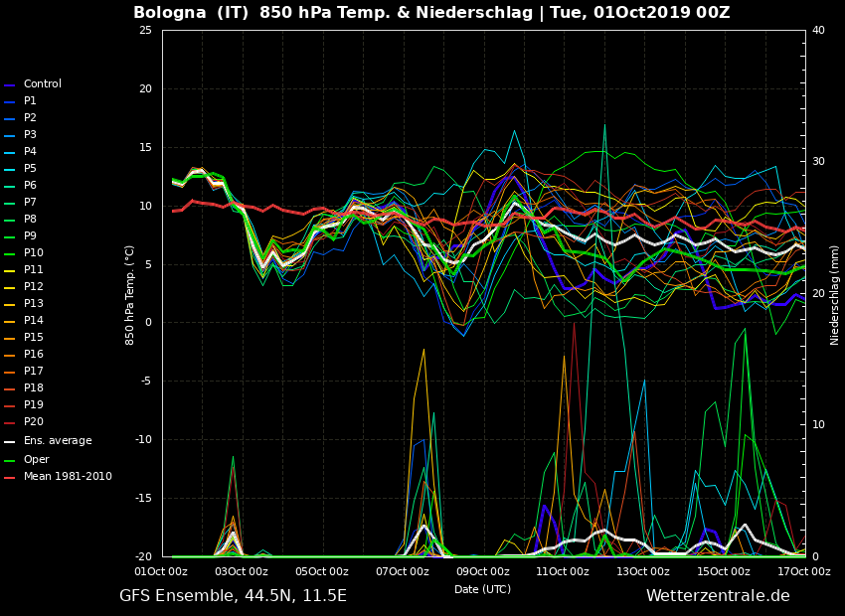
Task: Click the white Ens. average line swatch
Action: tap(10, 441)
